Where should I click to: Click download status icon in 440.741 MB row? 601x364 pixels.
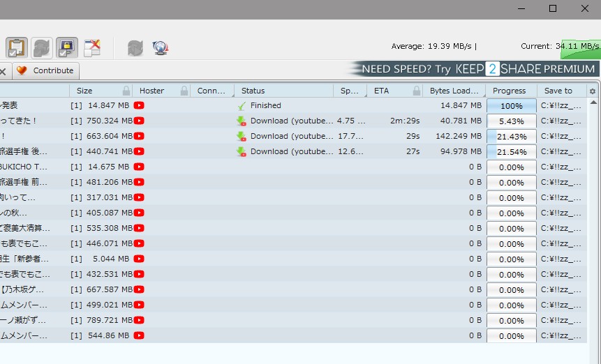click(x=242, y=151)
